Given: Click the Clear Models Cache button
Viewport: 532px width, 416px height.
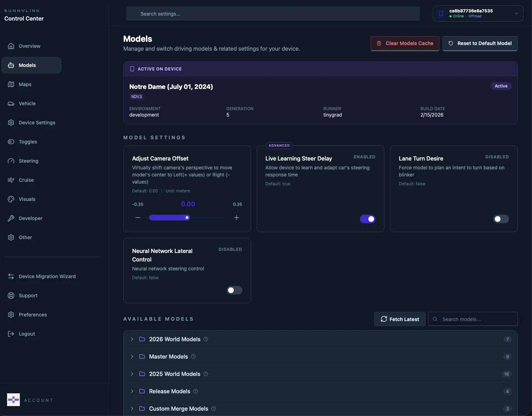Looking at the screenshot, I should 405,43.
